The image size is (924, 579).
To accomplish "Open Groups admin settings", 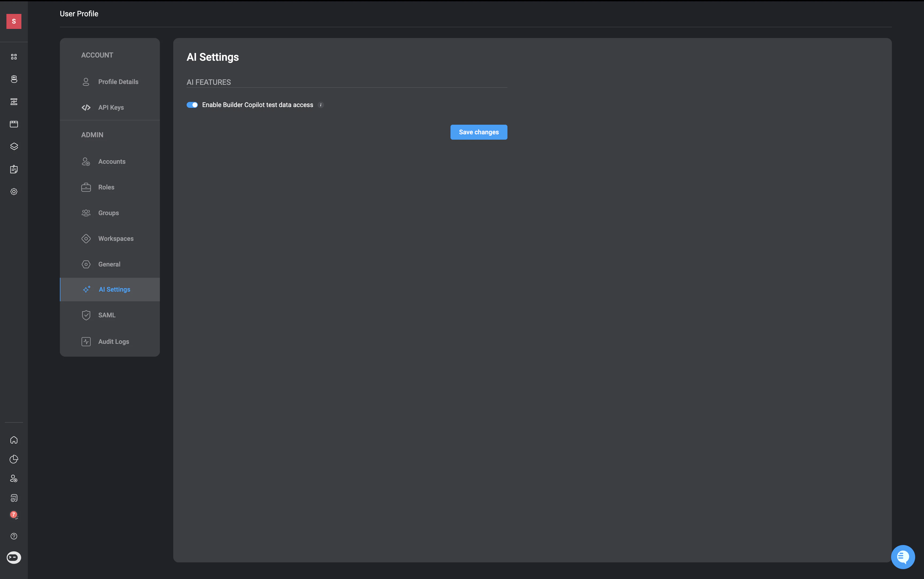I will (108, 213).
